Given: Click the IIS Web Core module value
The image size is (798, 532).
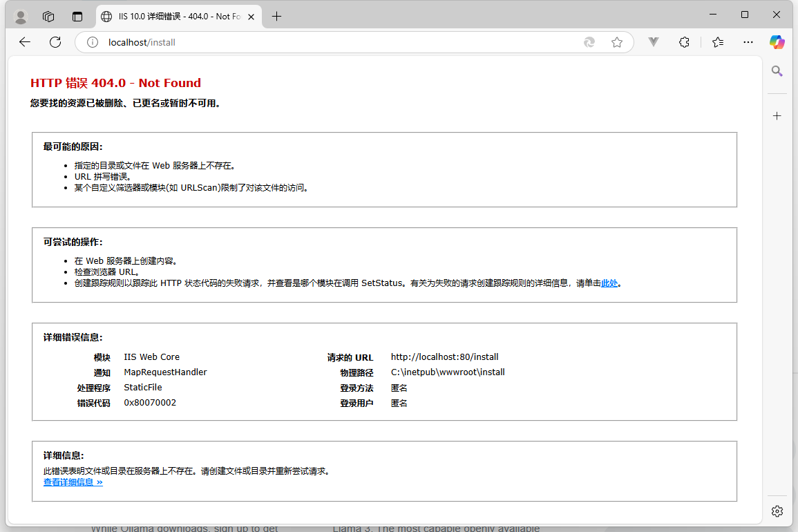Looking at the screenshot, I should click(152, 357).
